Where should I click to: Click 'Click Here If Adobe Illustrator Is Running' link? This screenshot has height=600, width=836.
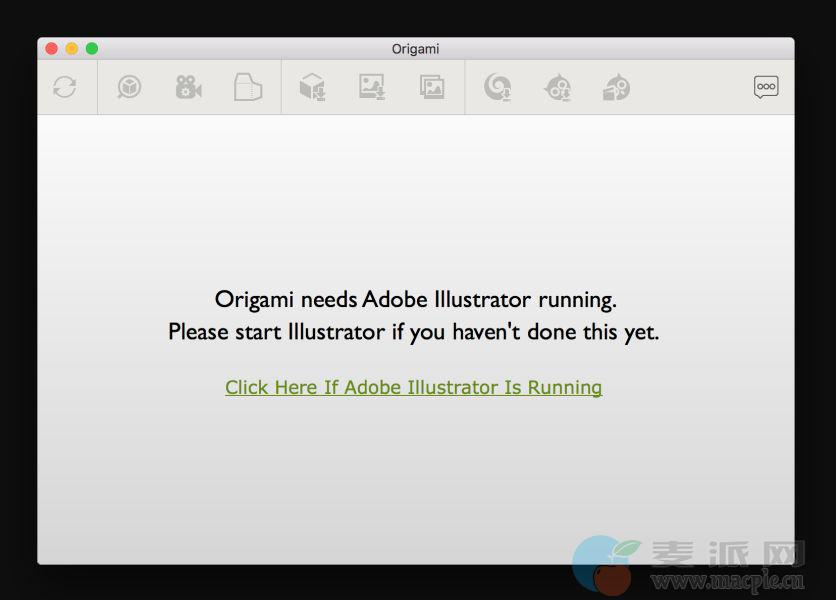(413, 387)
